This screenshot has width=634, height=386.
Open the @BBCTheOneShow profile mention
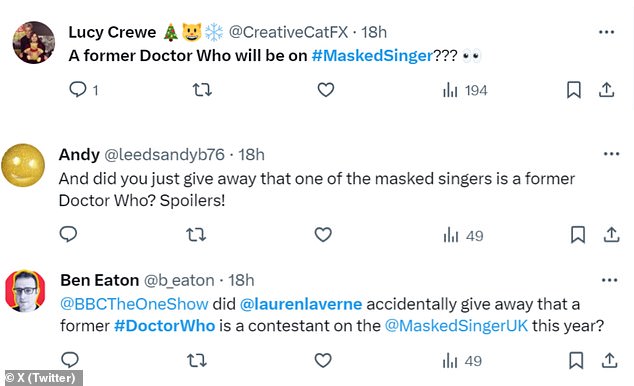[x=134, y=304]
